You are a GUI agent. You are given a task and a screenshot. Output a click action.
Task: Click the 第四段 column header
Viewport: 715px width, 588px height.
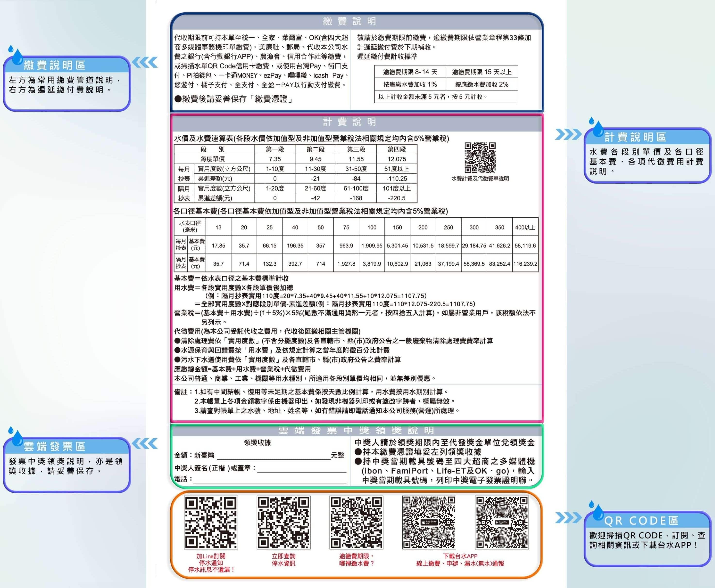[x=397, y=149]
